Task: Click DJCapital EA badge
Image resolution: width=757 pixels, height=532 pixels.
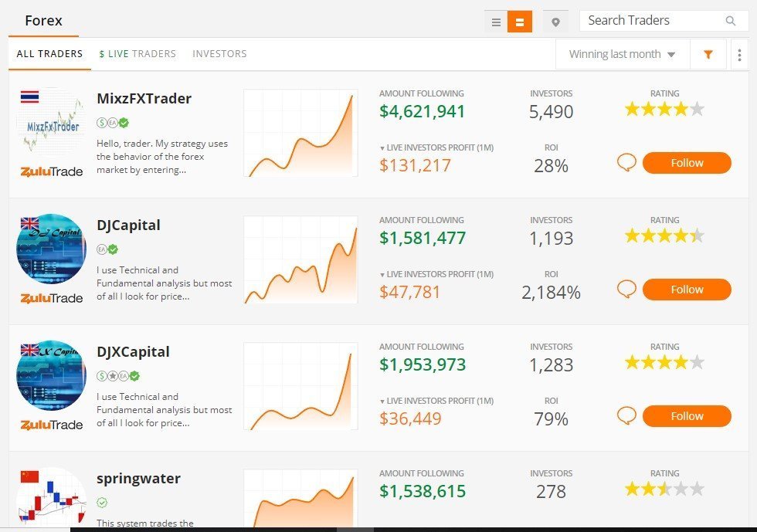Action: (x=101, y=249)
